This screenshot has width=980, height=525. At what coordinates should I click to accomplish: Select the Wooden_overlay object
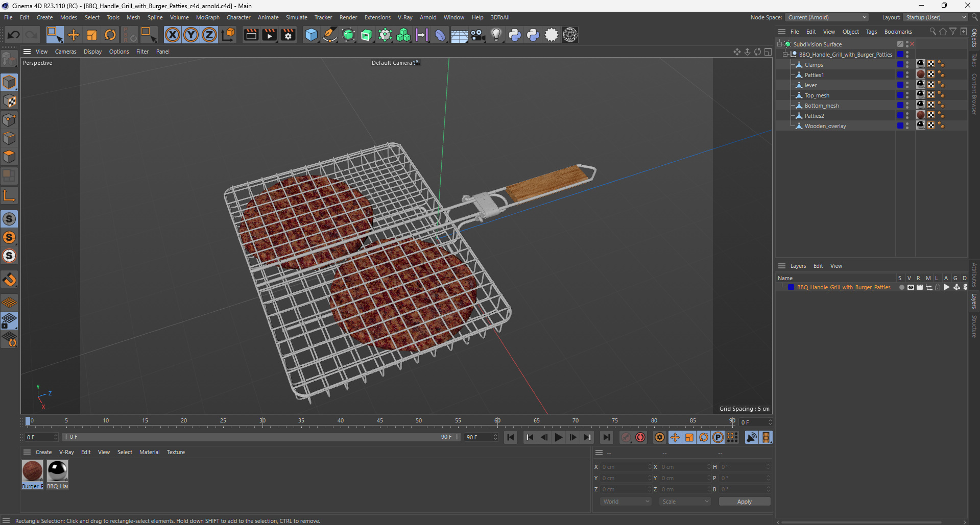(825, 126)
